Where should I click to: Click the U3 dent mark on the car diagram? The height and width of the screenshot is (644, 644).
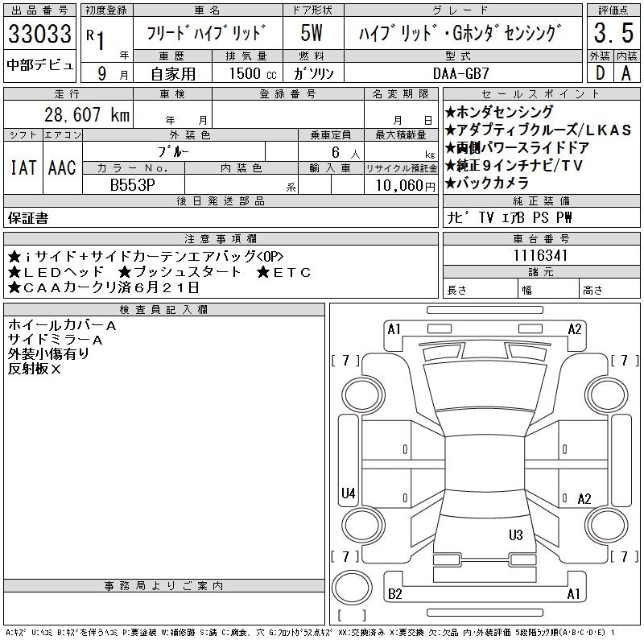[x=516, y=535]
